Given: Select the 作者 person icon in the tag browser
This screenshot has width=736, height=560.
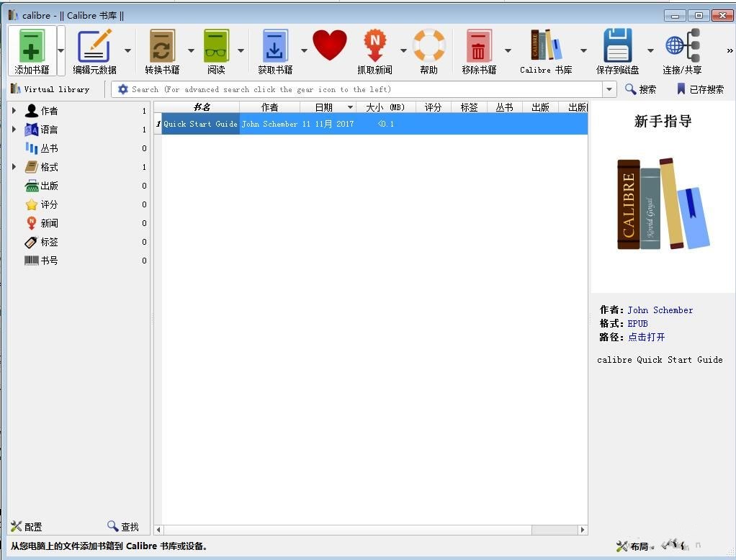Looking at the screenshot, I should coord(32,111).
